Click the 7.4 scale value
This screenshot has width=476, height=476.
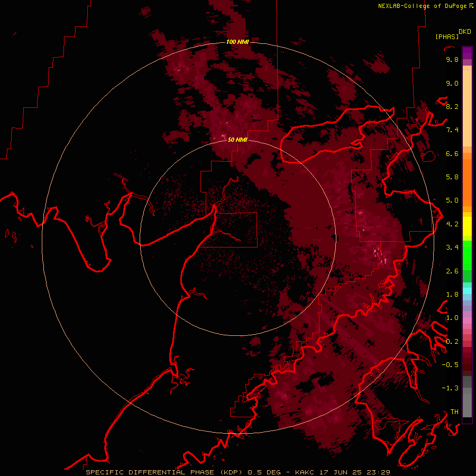coord(452,130)
